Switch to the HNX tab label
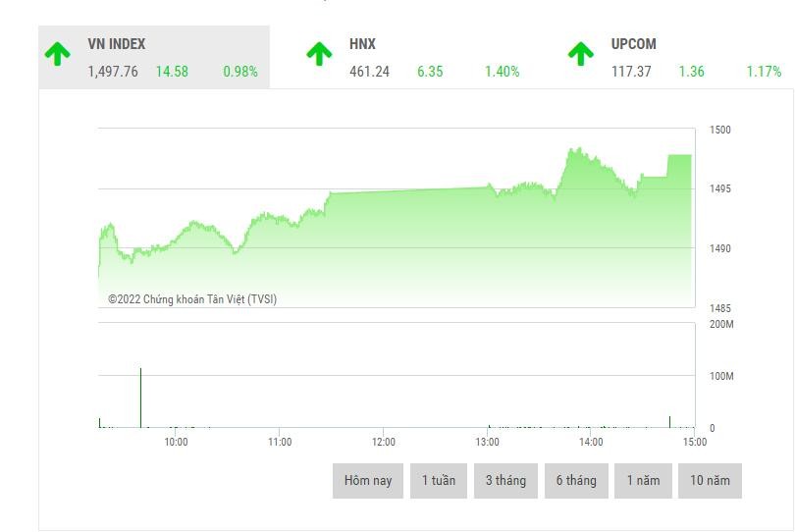 click(362, 44)
